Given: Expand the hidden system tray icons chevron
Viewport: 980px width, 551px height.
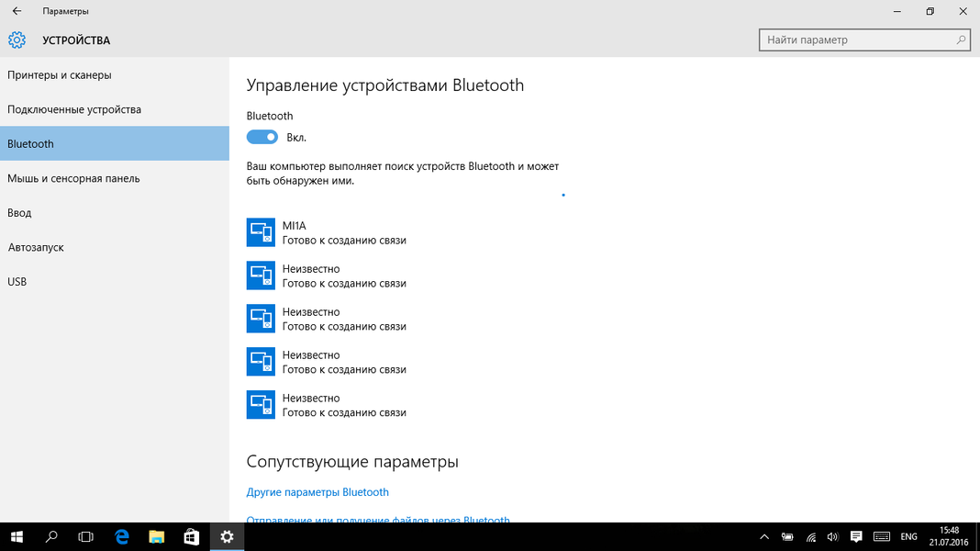Looking at the screenshot, I should tap(765, 536).
